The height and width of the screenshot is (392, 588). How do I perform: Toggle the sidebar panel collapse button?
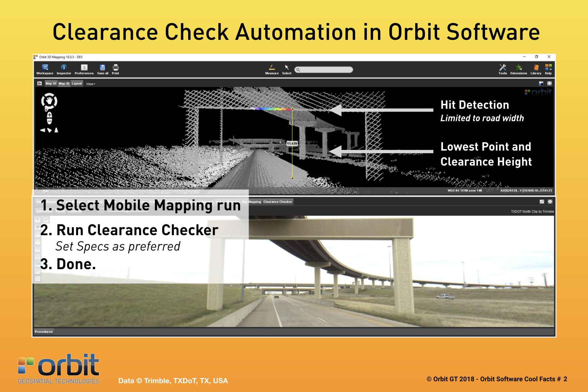click(x=40, y=84)
